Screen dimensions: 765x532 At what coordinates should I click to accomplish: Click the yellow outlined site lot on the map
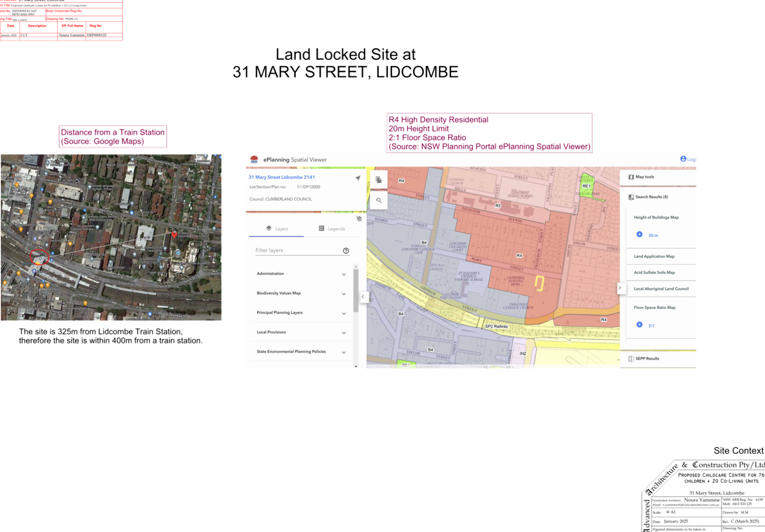539,283
